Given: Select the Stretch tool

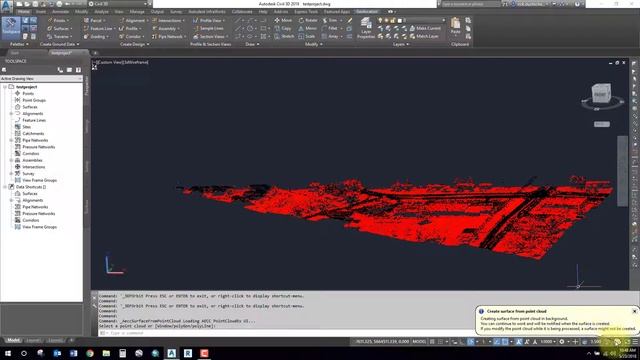Looking at the screenshot, I should pyautogui.click(x=284, y=36).
